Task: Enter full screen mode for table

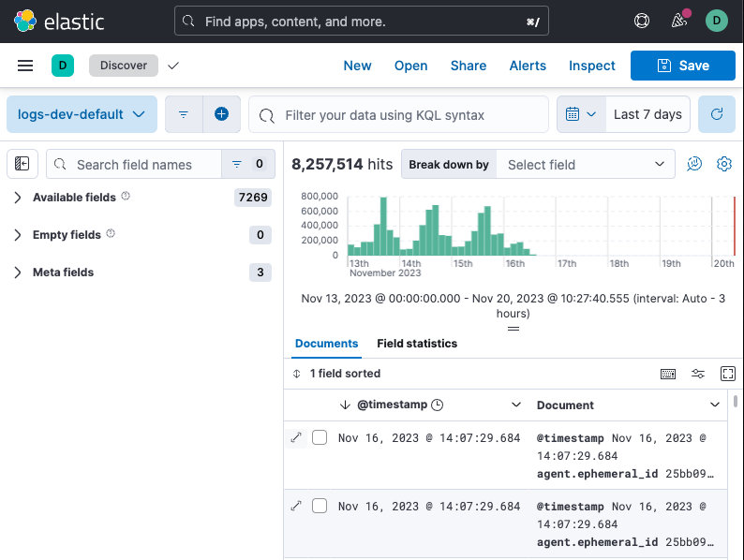Action: (728, 374)
